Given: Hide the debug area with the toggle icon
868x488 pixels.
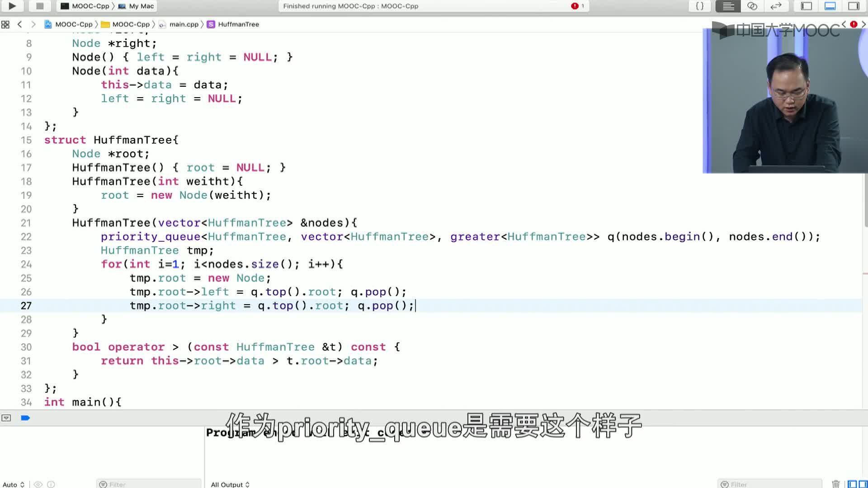Looking at the screenshot, I should pos(6,418).
